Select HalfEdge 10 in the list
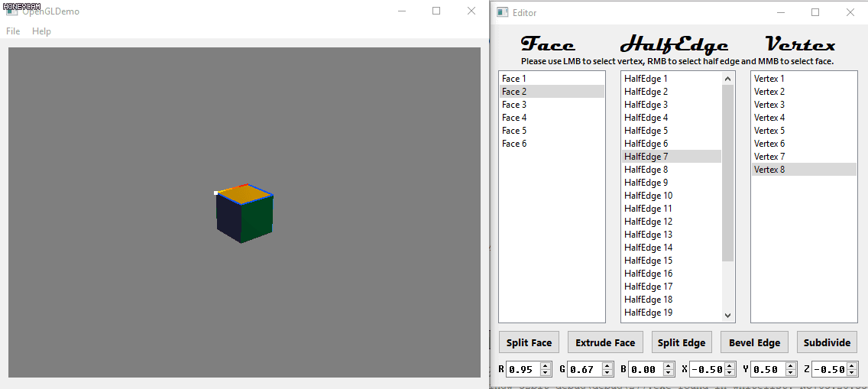868x389 pixels. tap(672, 196)
